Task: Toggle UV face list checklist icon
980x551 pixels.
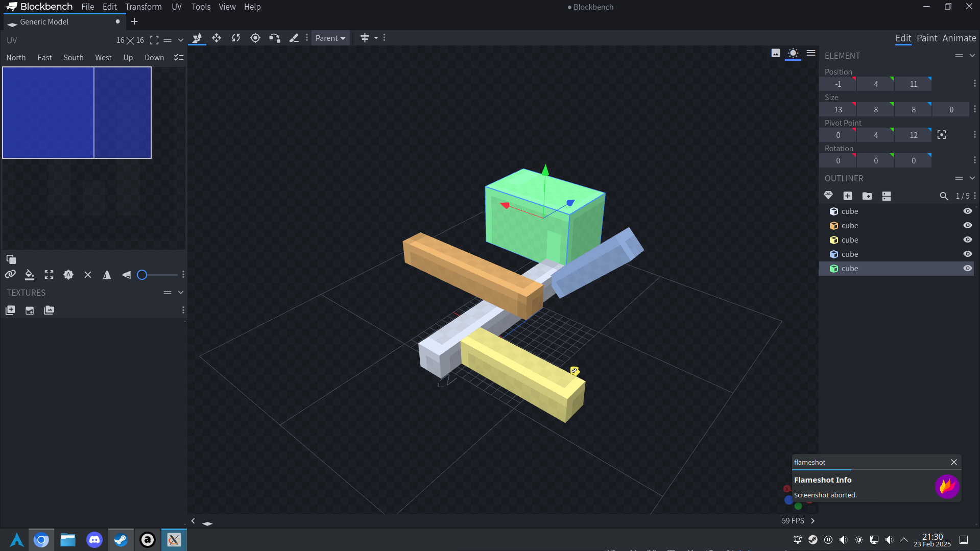Action: pyautogui.click(x=179, y=58)
